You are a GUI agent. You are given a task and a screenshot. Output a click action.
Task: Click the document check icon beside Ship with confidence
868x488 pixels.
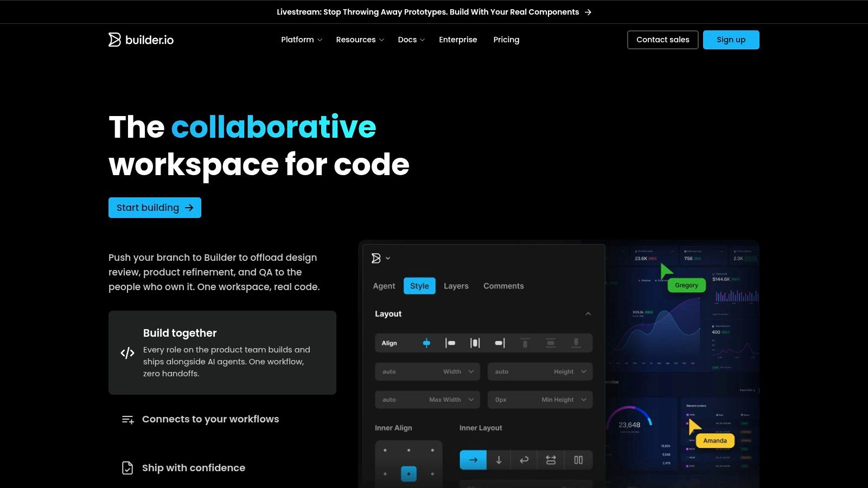tap(127, 468)
